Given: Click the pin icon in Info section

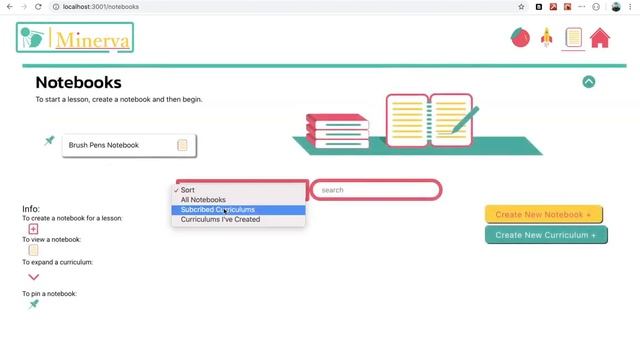Looking at the screenshot, I should click(34, 304).
